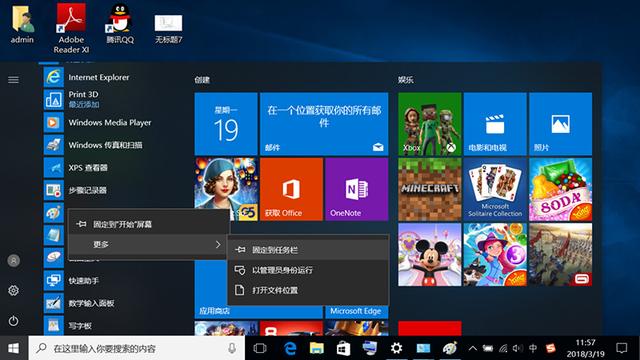
Task: Open 快速助手 app
Action: point(98,281)
